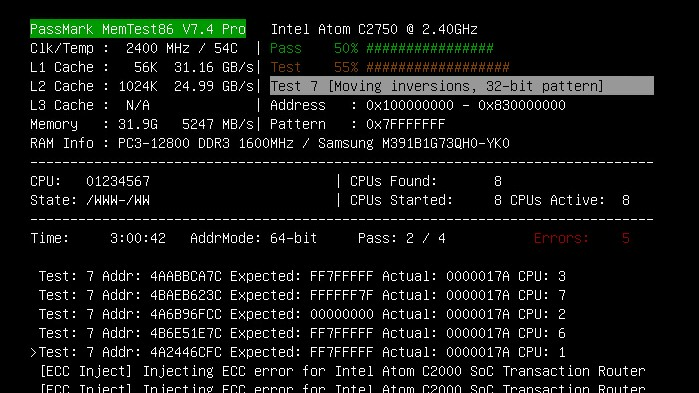Select the green Pass progress bar
699x393 pixels.
(430, 48)
